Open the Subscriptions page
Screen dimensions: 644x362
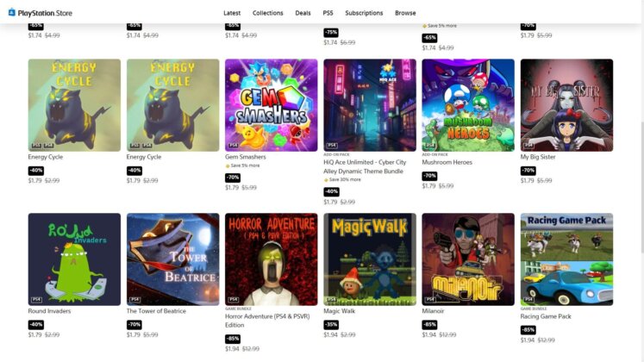pyautogui.click(x=364, y=13)
